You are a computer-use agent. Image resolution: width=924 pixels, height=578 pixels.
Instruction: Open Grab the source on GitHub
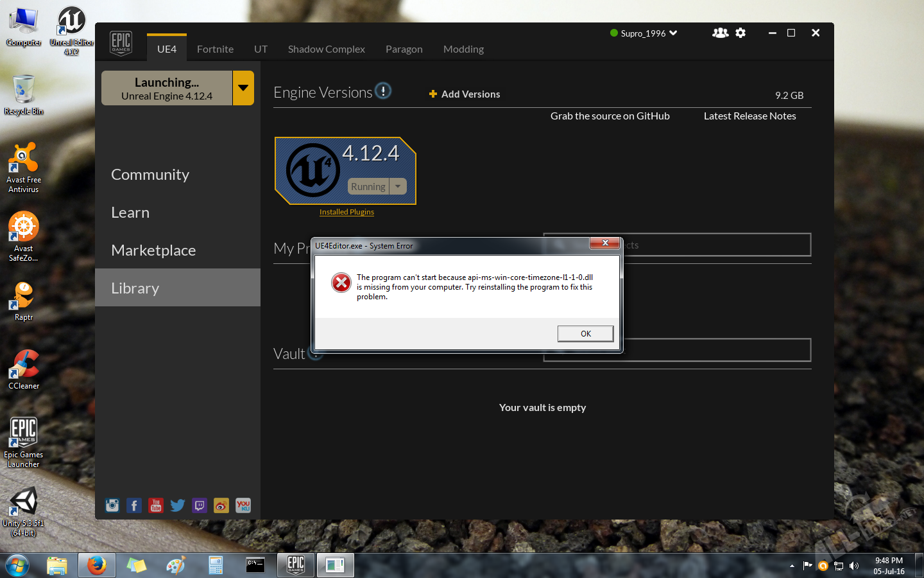point(610,116)
